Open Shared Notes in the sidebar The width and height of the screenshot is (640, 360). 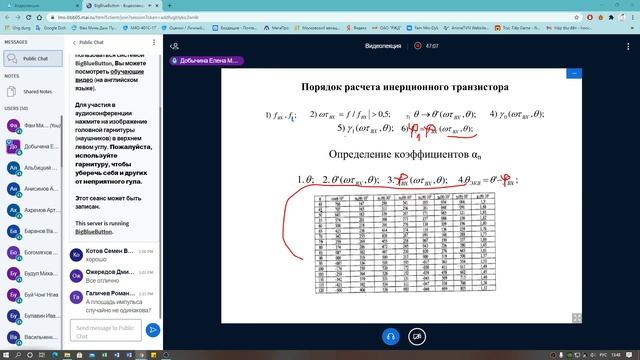[33, 92]
